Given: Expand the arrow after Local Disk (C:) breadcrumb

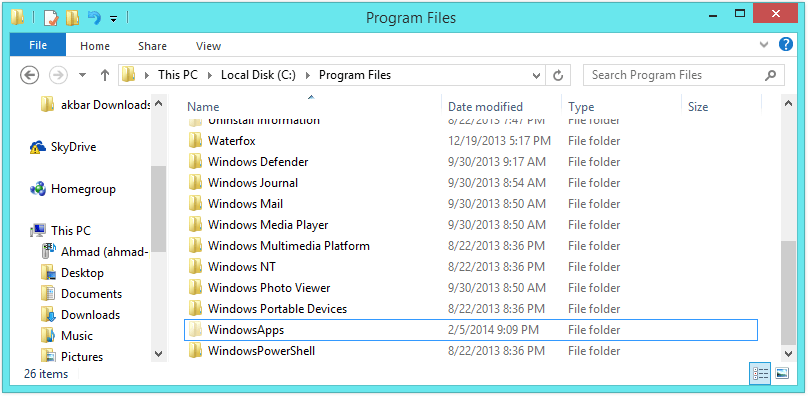Looking at the screenshot, I should [308, 75].
